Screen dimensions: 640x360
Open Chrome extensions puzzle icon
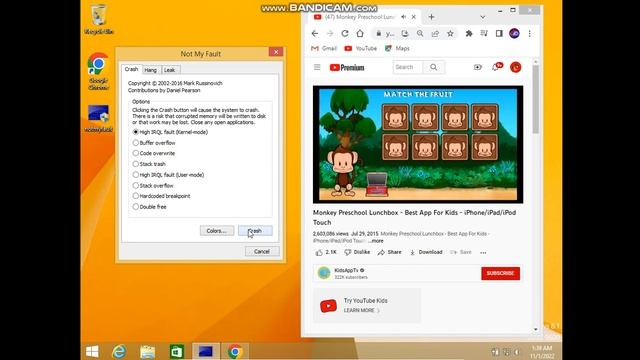pos(469,33)
